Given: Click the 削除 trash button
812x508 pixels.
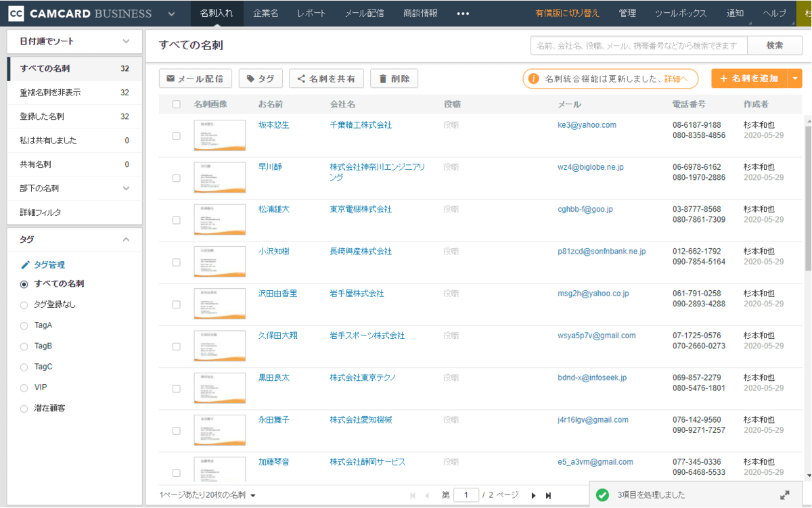Looking at the screenshot, I should tap(394, 78).
